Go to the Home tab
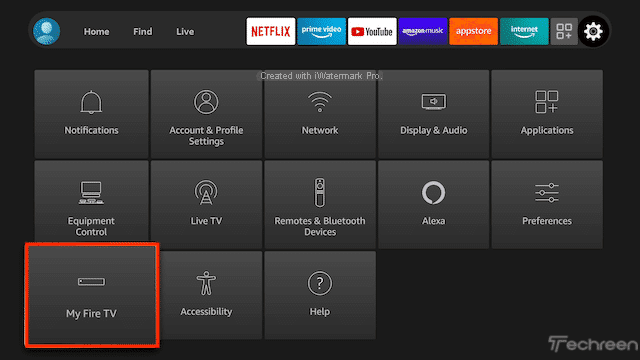The image size is (640, 360). coord(96,31)
